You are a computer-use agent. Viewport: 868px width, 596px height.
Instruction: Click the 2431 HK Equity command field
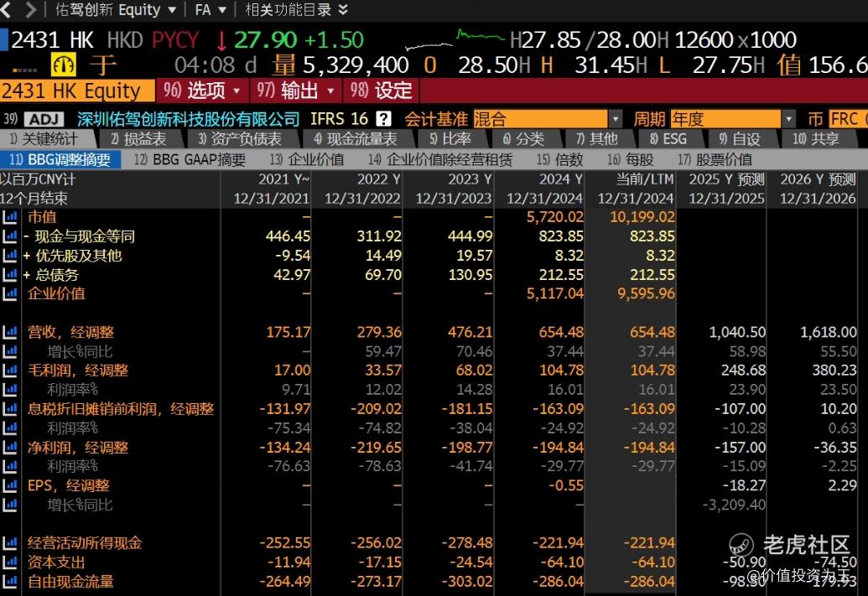(77, 91)
